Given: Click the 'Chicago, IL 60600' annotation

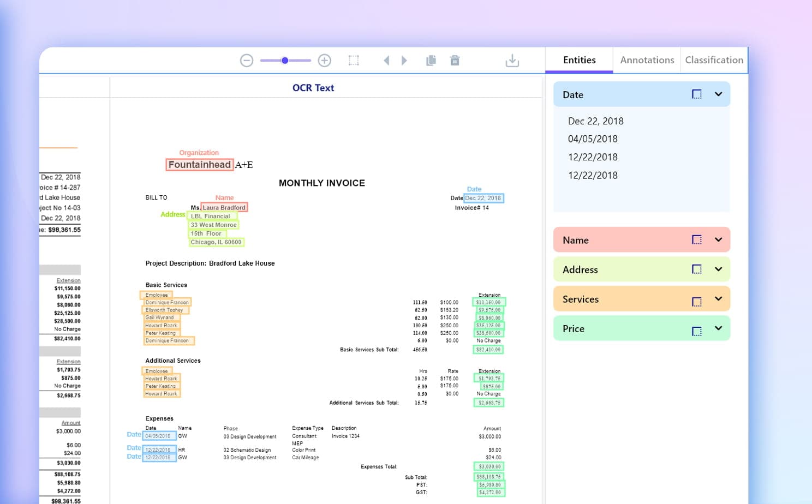Looking at the screenshot, I should 216,242.
